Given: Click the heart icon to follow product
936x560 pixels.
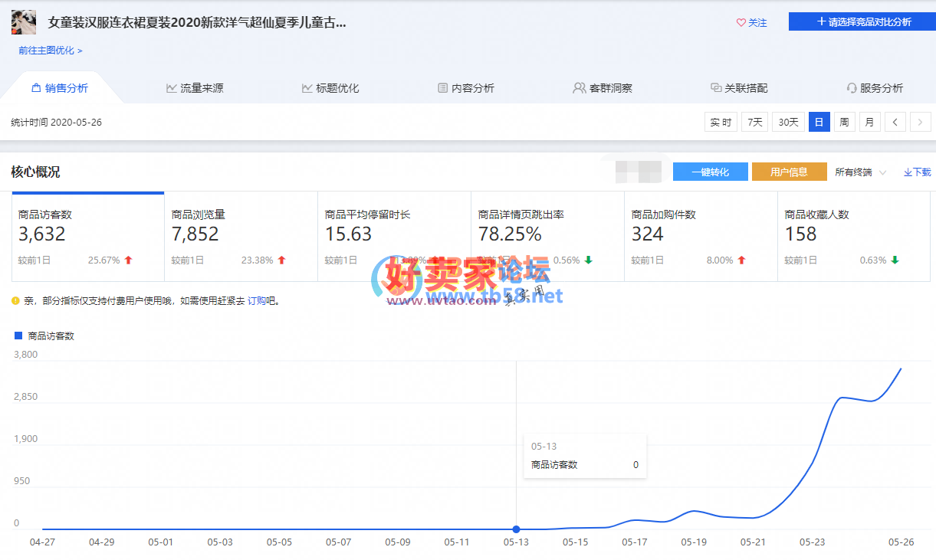Looking at the screenshot, I should [741, 23].
